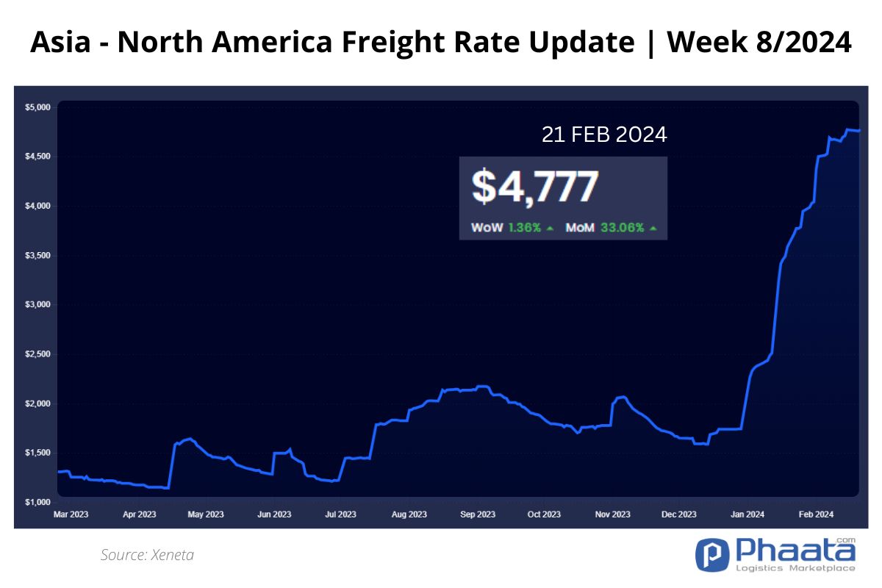Image resolution: width=882 pixels, height=588 pixels.
Task: Click the Sep 2023 axis label
Action: 476,514
